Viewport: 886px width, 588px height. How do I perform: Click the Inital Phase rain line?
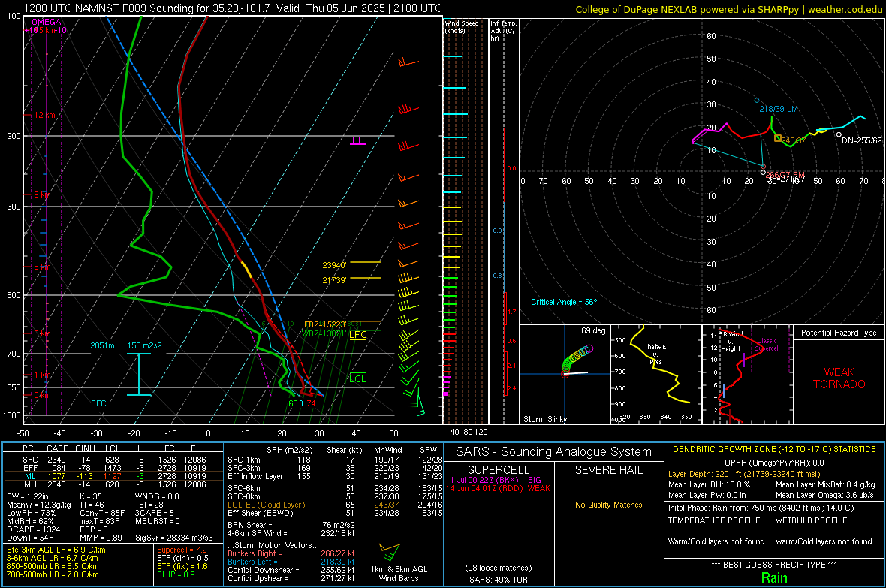point(761,508)
